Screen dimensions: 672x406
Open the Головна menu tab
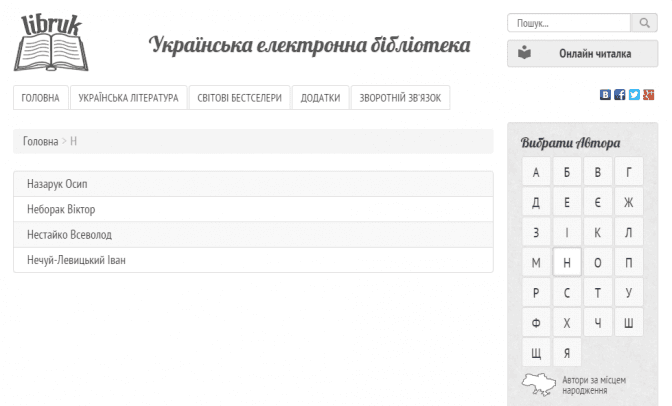[x=41, y=98]
